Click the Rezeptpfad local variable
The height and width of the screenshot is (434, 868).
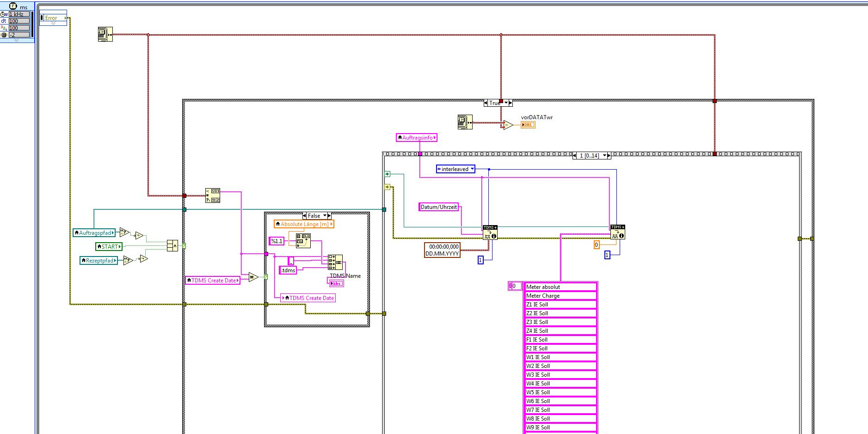tap(98, 261)
